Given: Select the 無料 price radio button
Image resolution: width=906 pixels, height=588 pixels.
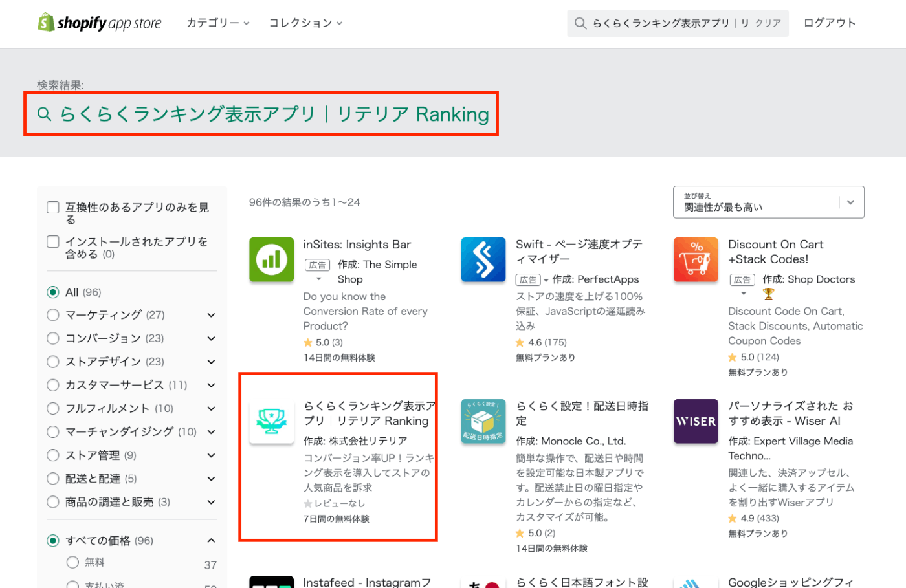Looking at the screenshot, I should coord(72,562).
